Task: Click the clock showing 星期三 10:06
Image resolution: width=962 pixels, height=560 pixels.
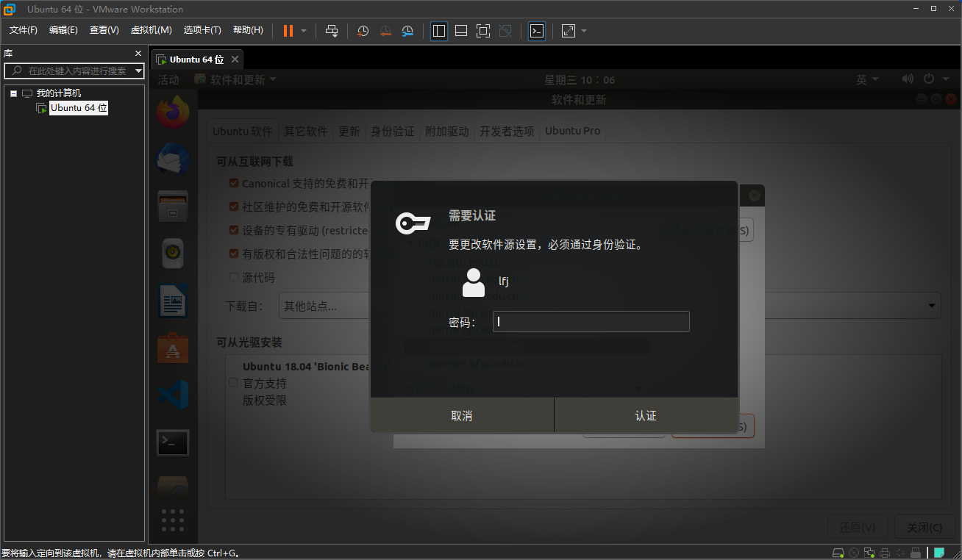Action: [x=580, y=79]
